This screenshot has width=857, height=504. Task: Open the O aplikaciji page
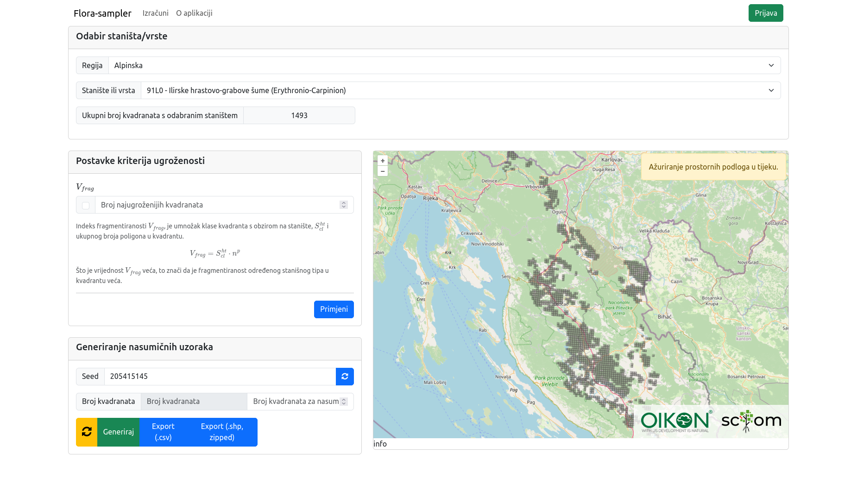pyautogui.click(x=194, y=13)
